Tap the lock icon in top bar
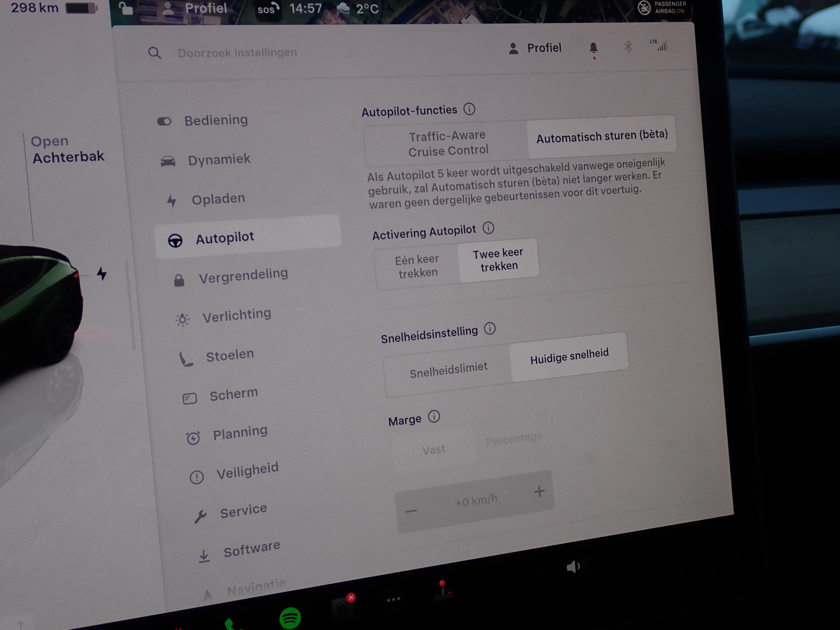The height and width of the screenshot is (630, 840). coord(126,8)
